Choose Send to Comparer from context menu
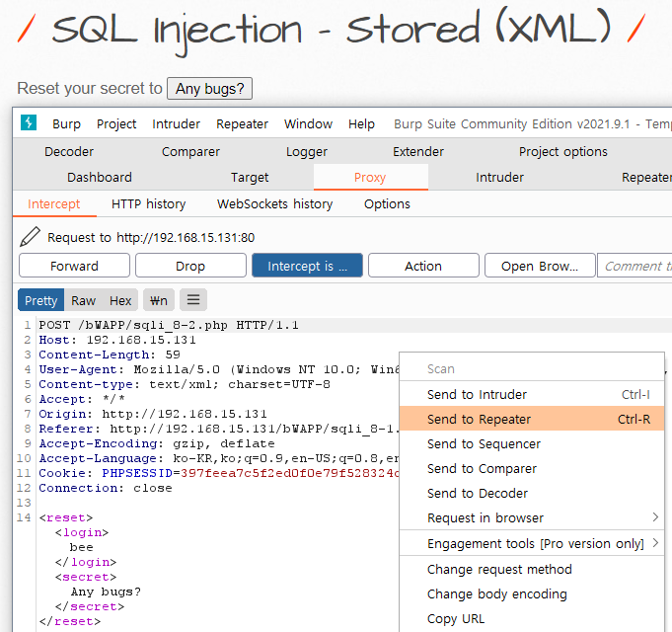 [x=532, y=468]
